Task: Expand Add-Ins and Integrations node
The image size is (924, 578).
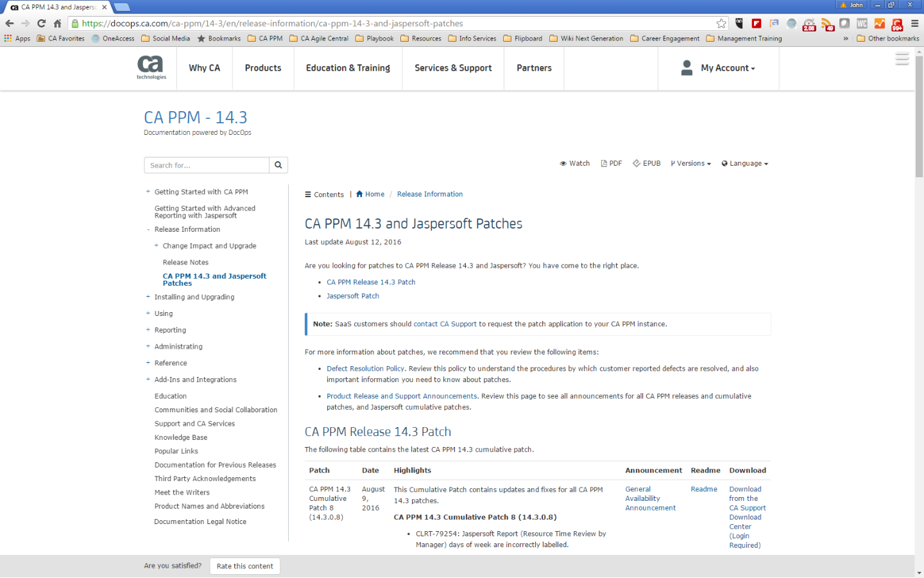Action: (x=148, y=380)
